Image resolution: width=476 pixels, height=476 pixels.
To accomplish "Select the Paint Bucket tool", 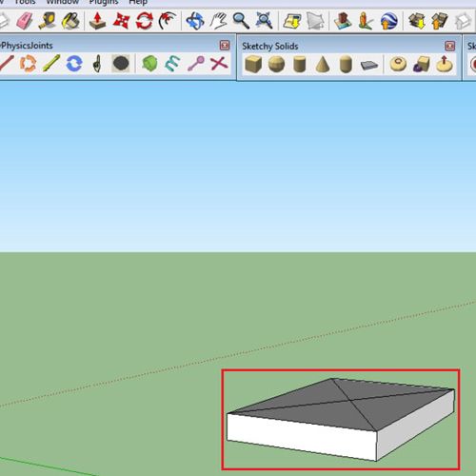I will (x=70, y=21).
